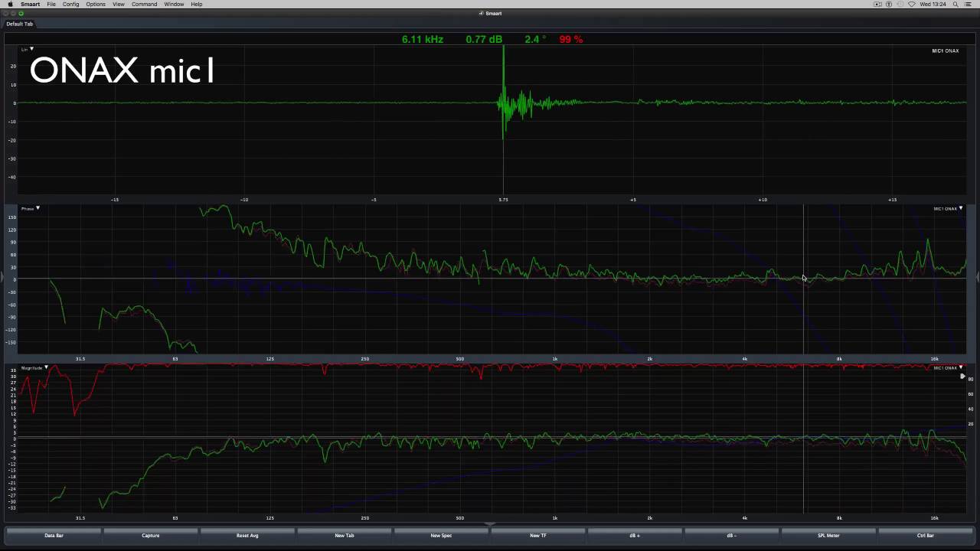This screenshot has width=980, height=551.
Task: Open the Magnitude graph type dropdown
Action: pos(34,368)
